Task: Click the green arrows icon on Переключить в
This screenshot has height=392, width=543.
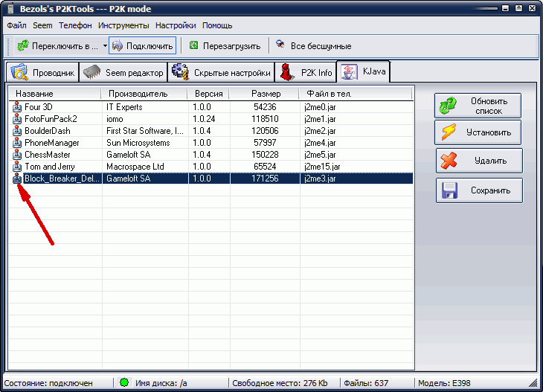Action: (x=23, y=45)
